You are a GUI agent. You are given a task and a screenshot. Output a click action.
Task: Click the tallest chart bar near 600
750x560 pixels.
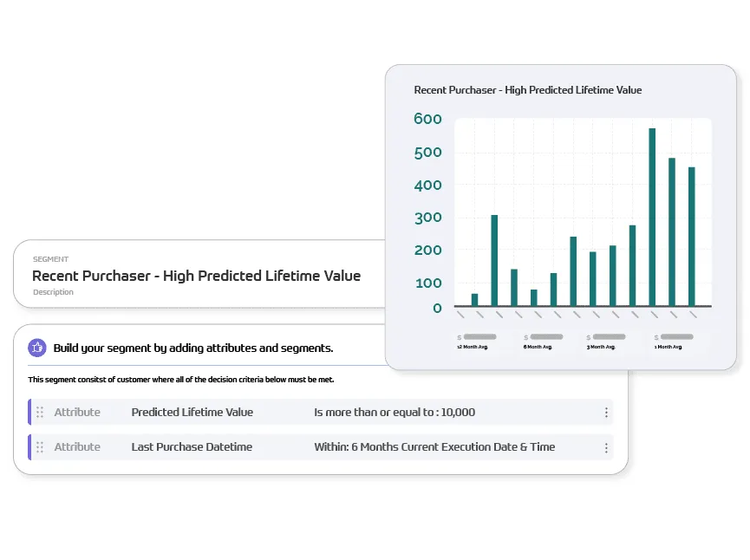652,217
